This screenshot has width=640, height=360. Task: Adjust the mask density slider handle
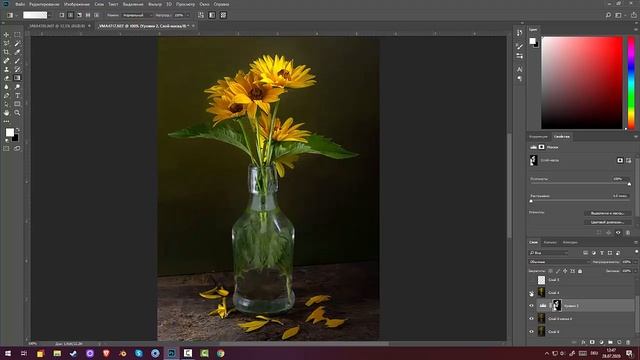(x=629, y=184)
